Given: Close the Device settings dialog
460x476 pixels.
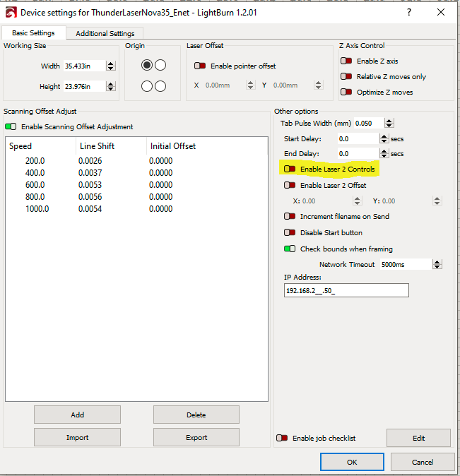Looking at the screenshot, I should click(441, 12).
